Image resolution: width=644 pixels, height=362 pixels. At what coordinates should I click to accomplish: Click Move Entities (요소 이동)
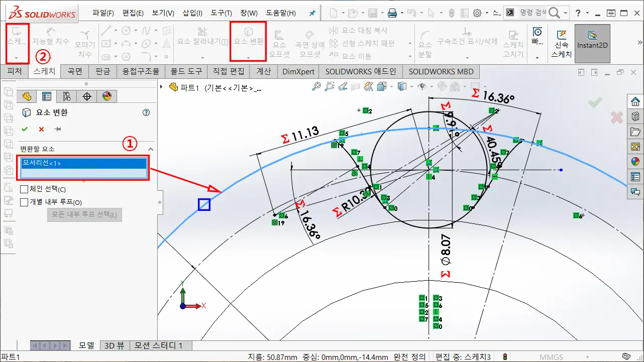click(x=351, y=56)
